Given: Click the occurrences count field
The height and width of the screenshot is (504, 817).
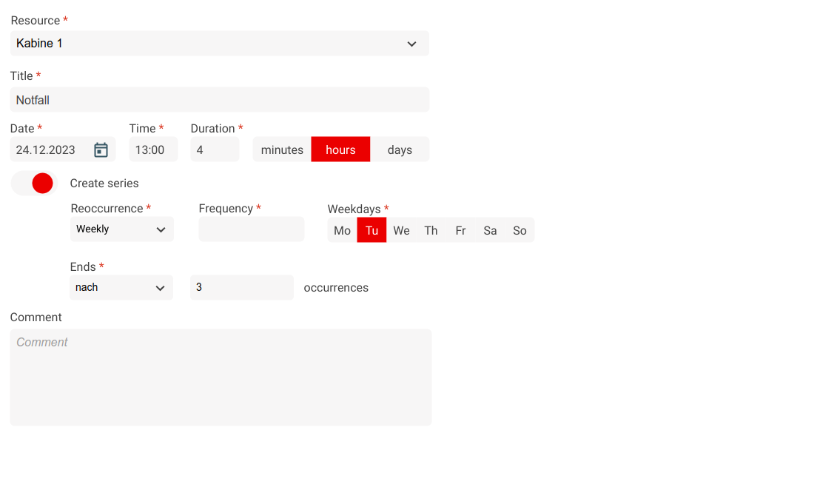Looking at the screenshot, I should point(241,288).
